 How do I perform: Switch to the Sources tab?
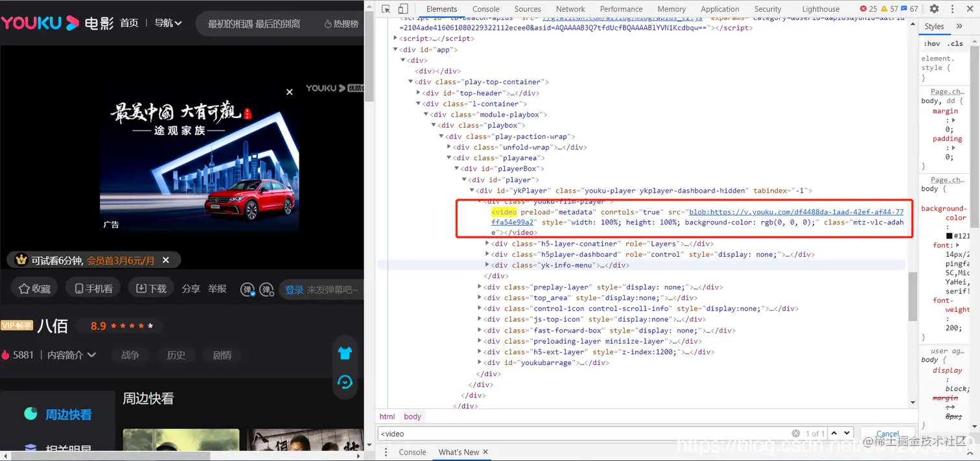[528, 9]
